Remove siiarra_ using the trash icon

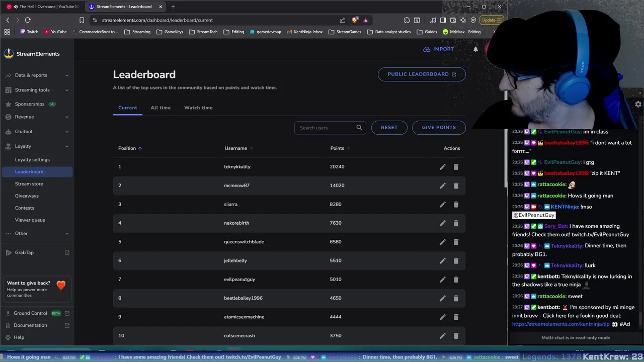(456, 204)
